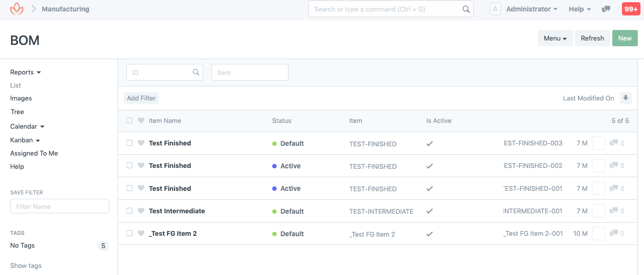The width and height of the screenshot is (644, 275).
Task: Open the 99+ notifications badge
Action: [x=631, y=9]
